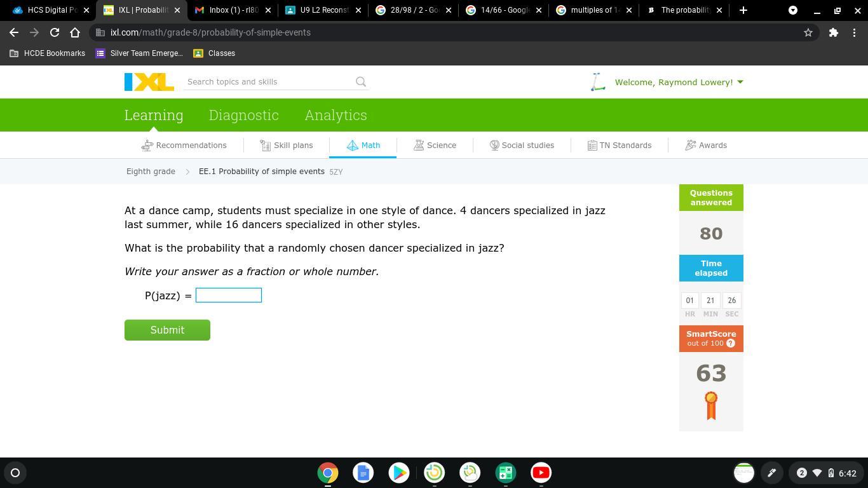Expand the Welcome, Raymond Lowery account menu

(x=679, y=82)
